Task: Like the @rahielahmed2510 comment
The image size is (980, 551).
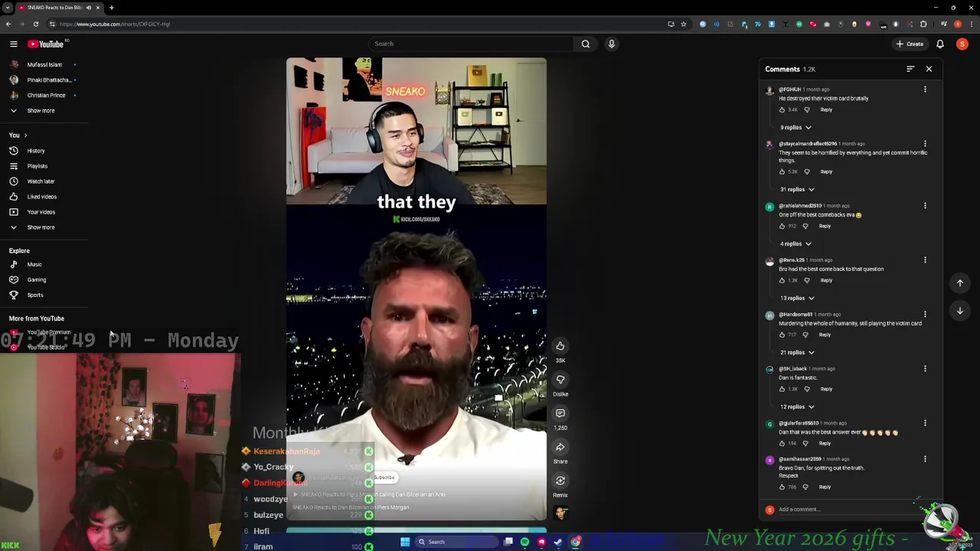Action: [782, 226]
